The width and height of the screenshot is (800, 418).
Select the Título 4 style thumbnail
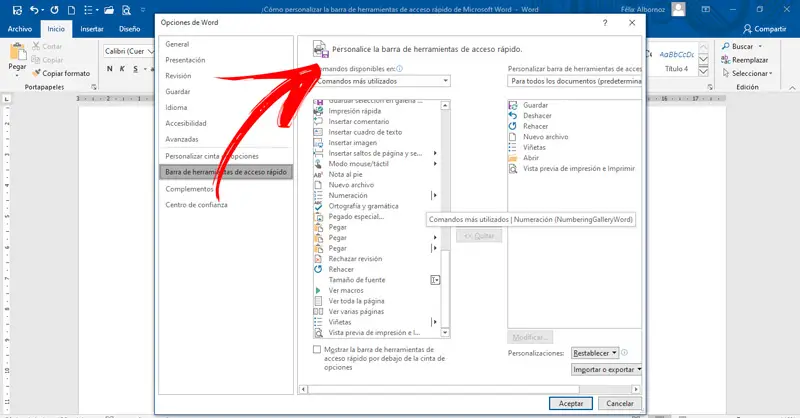(x=677, y=61)
